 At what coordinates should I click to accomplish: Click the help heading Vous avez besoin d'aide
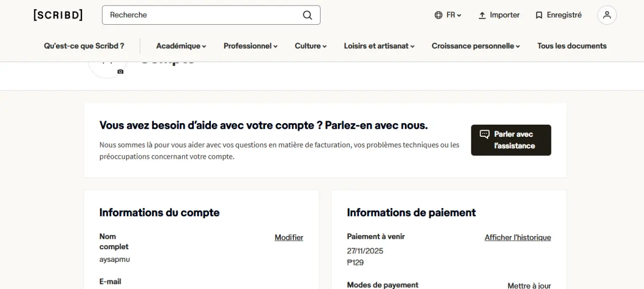pos(264,125)
